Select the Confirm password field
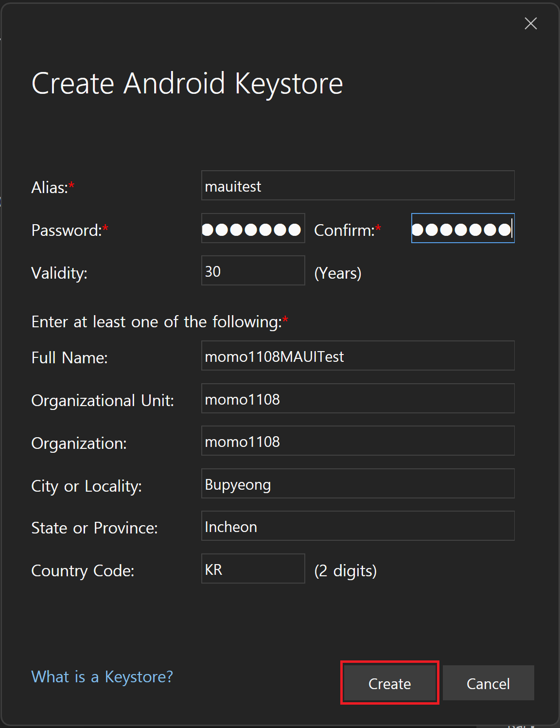 (462, 229)
